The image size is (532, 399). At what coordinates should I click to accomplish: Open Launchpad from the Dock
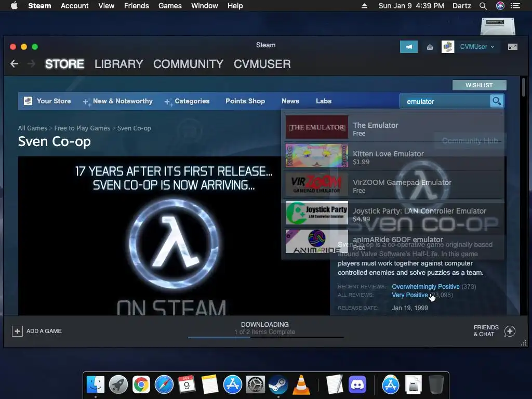point(118,385)
